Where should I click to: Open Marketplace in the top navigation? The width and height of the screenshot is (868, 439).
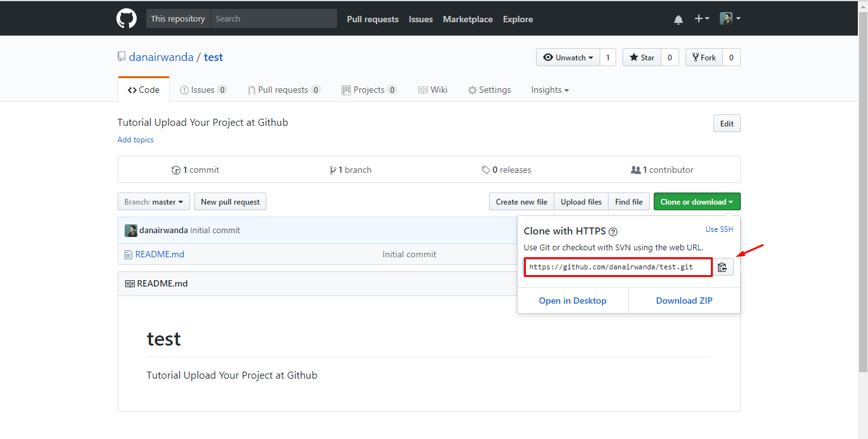click(x=468, y=19)
